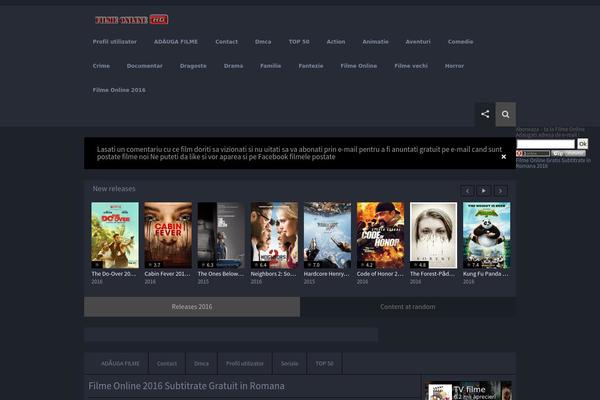Open TOP 50 in top menu

(x=299, y=42)
